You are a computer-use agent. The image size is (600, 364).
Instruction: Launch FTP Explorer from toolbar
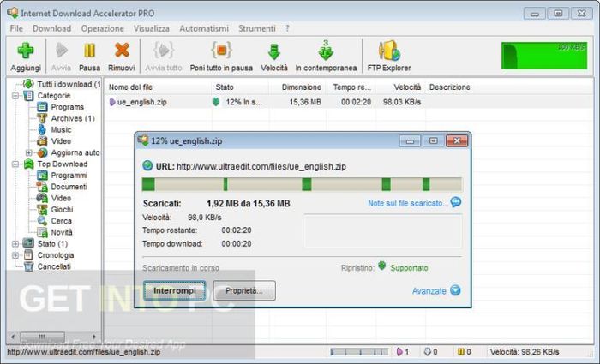coord(389,51)
